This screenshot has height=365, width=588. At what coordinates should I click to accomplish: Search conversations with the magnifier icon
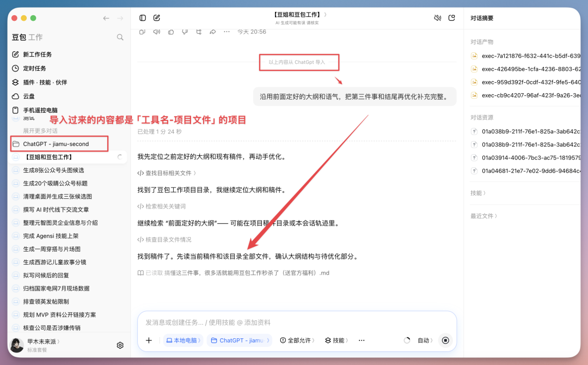(x=120, y=37)
